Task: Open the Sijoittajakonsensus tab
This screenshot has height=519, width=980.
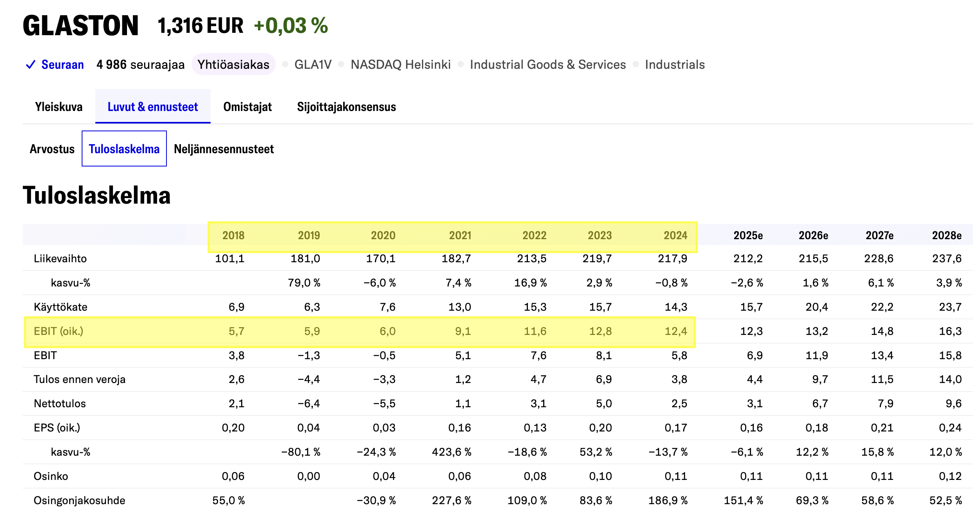Action: click(x=346, y=107)
